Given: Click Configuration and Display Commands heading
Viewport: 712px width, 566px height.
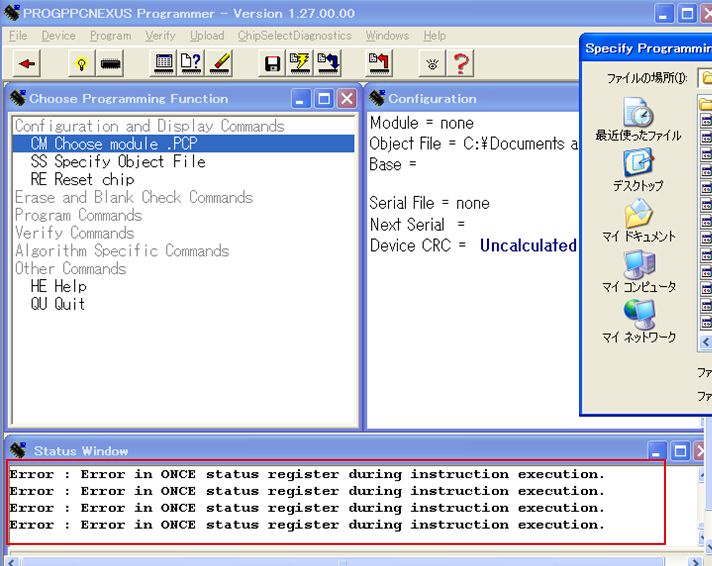Looking at the screenshot, I should (150, 126).
